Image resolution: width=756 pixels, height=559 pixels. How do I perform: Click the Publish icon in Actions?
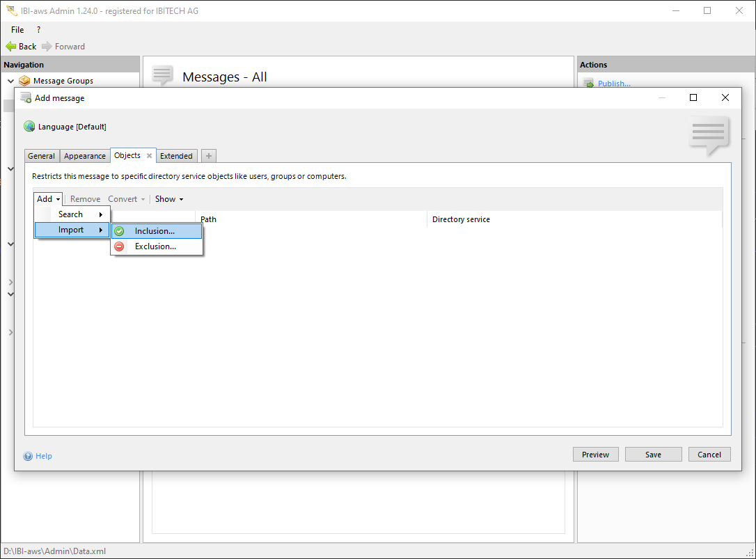pyautogui.click(x=588, y=84)
